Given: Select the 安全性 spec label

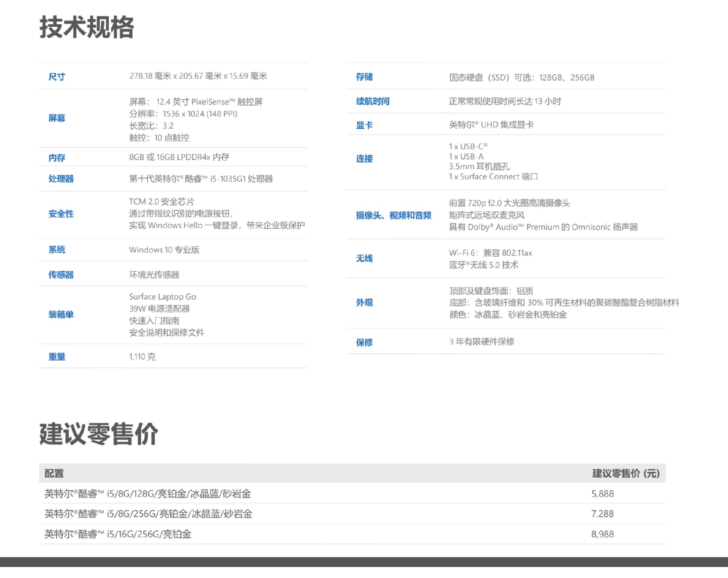Looking at the screenshot, I should pos(61,214).
